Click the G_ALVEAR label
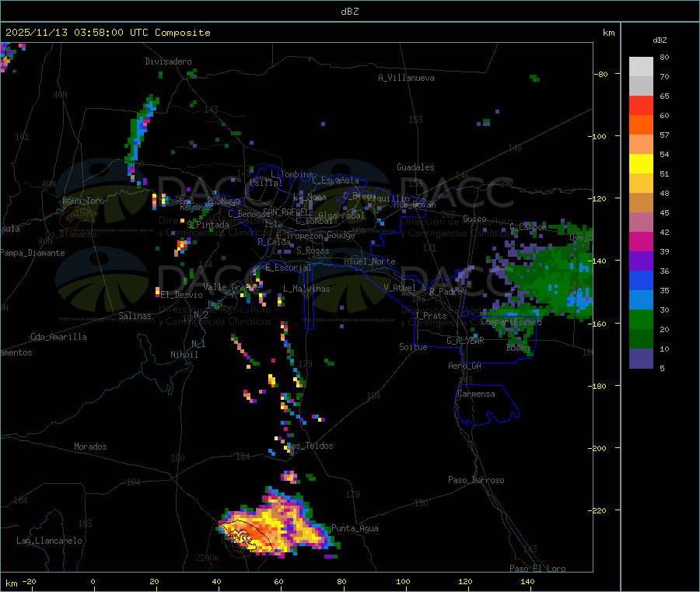 coord(465,341)
